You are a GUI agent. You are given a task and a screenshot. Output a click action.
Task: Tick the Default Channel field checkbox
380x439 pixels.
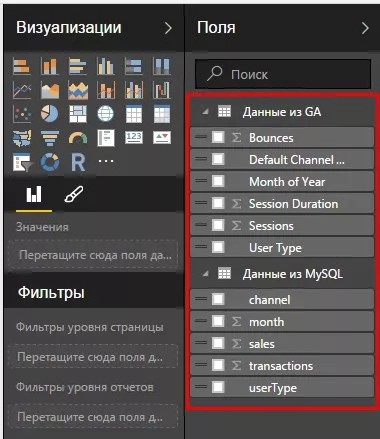(x=218, y=159)
